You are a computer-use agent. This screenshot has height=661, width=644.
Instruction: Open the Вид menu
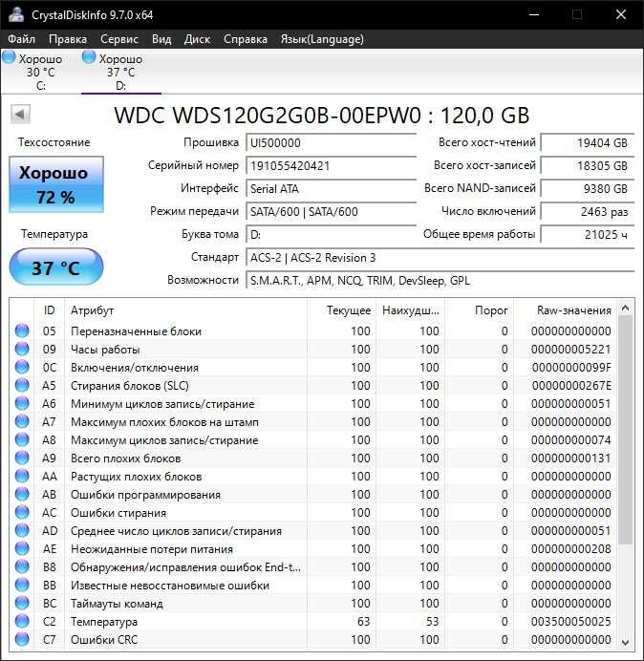(161, 39)
